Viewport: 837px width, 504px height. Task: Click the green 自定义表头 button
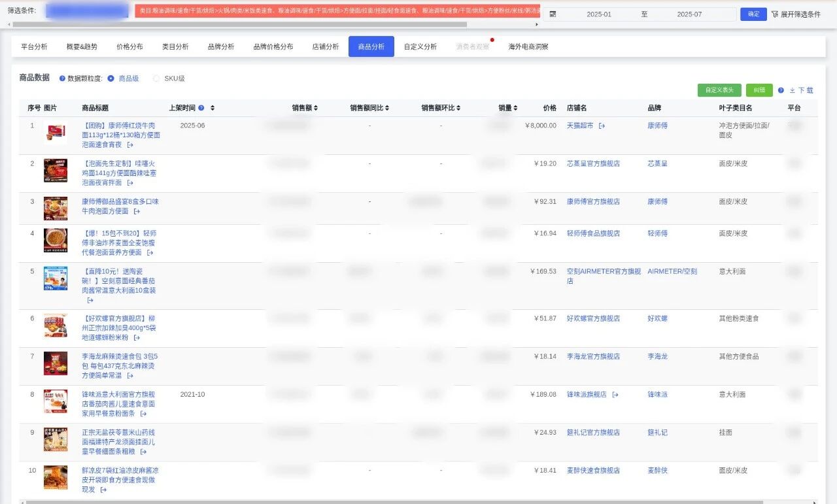coord(719,90)
